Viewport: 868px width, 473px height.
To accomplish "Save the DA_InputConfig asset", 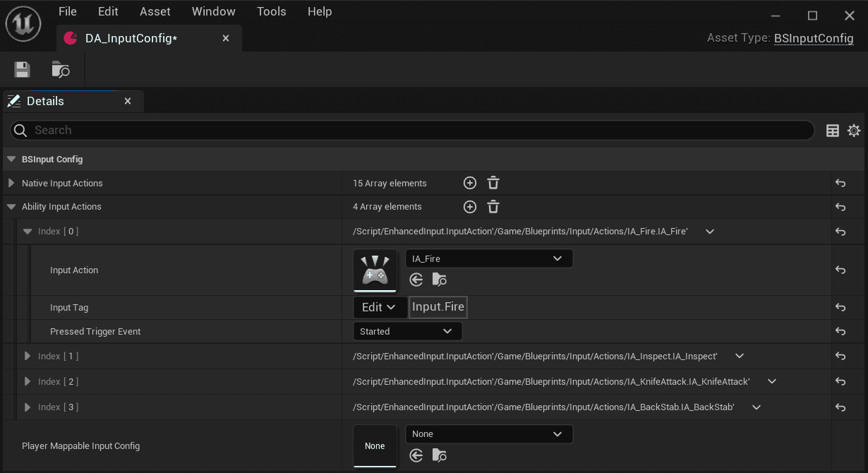I will point(22,69).
